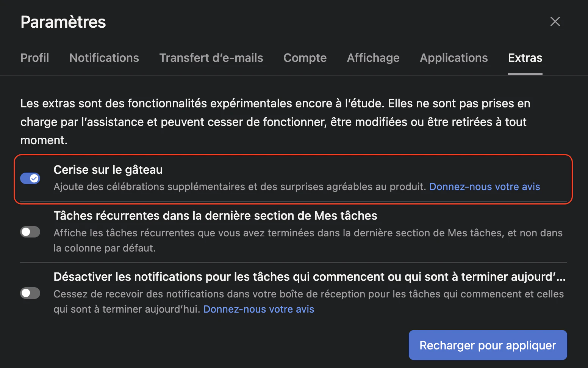This screenshot has width=588, height=368.
Task: Click the Tâches récurrentes dans la dernière section title
Action: 215,215
